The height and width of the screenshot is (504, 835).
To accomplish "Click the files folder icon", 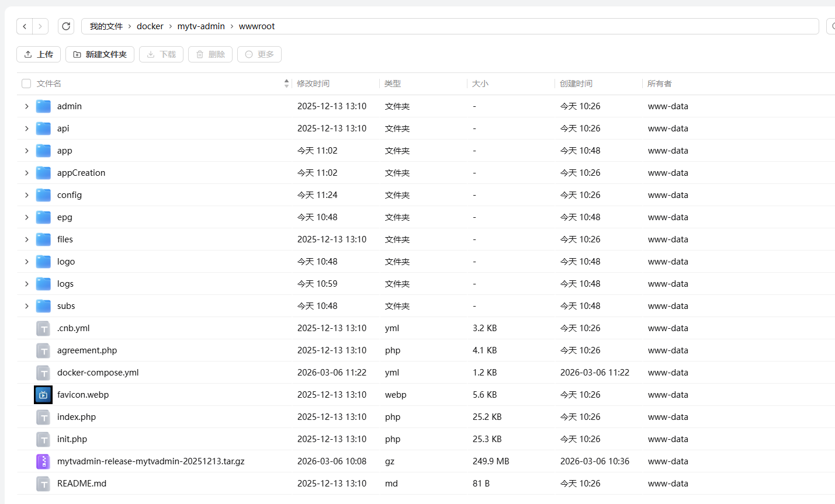I will (43, 239).
